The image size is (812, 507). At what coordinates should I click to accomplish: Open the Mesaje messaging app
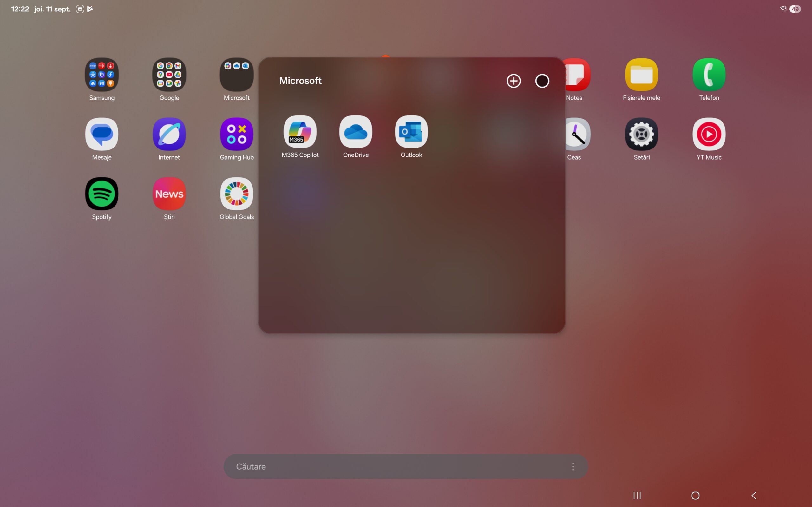(101, 134)
